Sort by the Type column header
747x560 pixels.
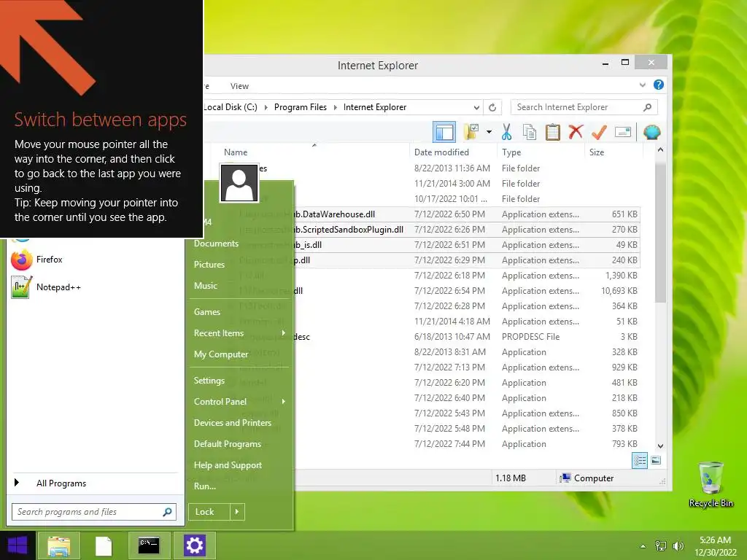tap(511, 152)
